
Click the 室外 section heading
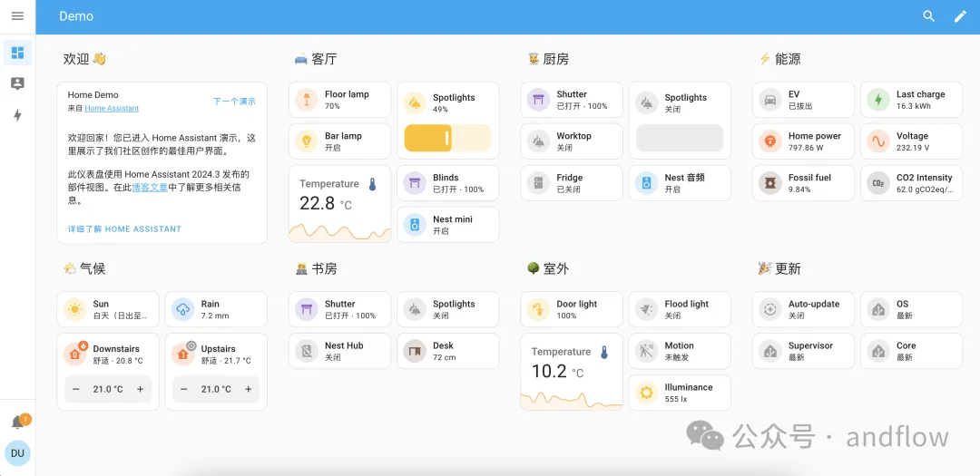coord(556,268)
